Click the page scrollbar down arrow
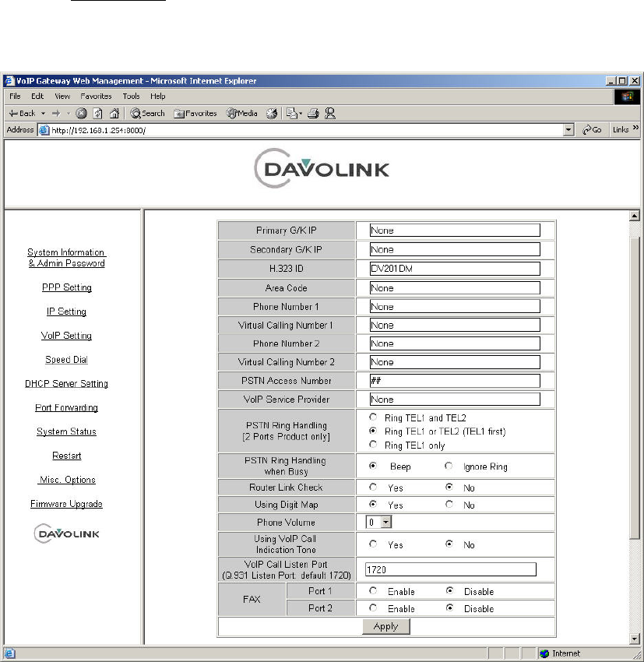This screenshot has height=662, width=644. [x=635, y=639]
